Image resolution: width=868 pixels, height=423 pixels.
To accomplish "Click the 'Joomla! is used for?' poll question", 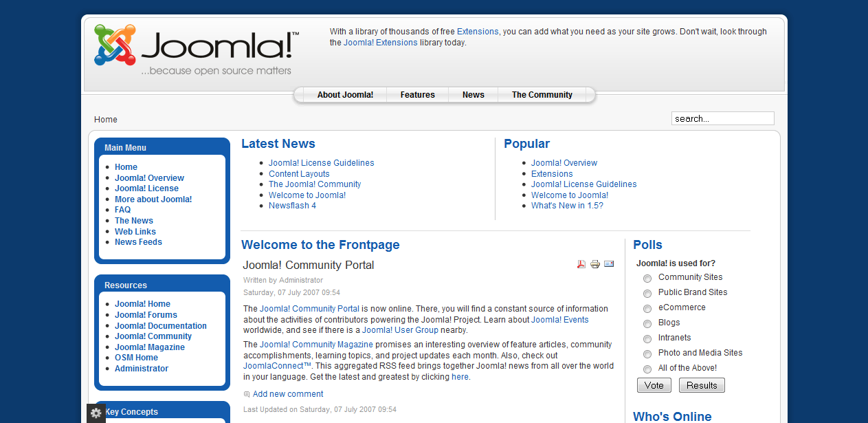I will pyautogui.click(x=676, y=263).
